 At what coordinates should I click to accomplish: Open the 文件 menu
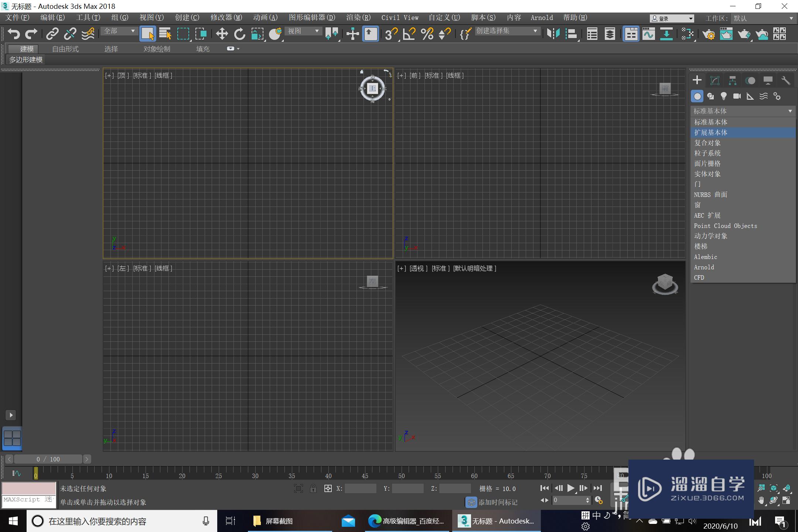(x=17, y=17)
